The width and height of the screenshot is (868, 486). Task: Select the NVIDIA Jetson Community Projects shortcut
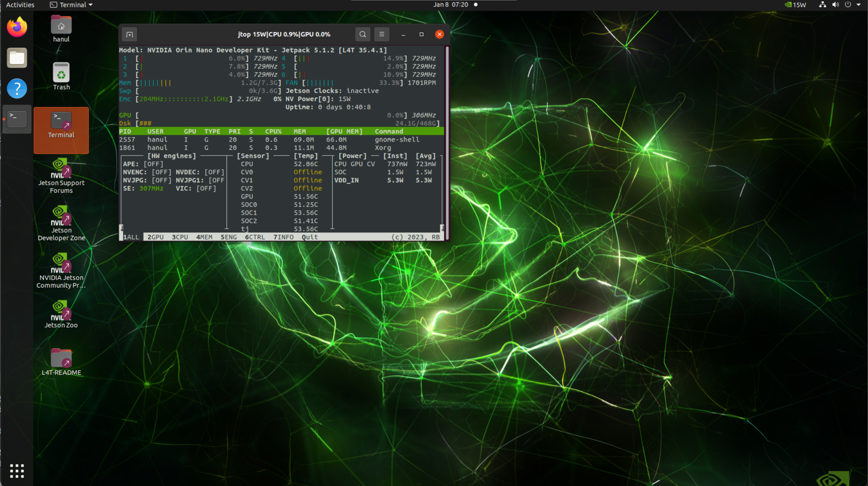[x=61, y=271]
